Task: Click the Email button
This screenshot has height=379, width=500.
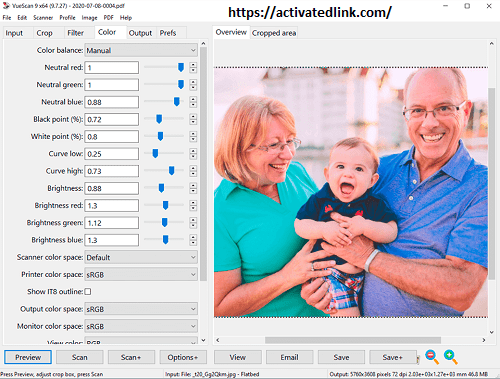Action: (289, 357)
